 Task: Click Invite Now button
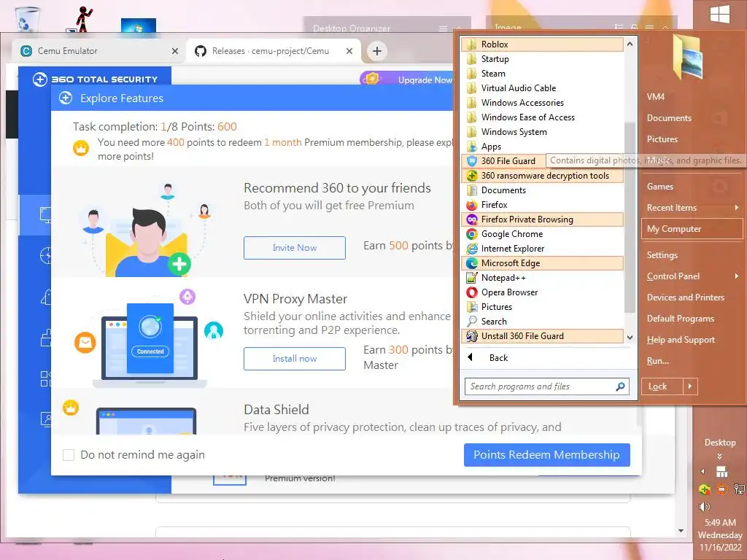295,248
